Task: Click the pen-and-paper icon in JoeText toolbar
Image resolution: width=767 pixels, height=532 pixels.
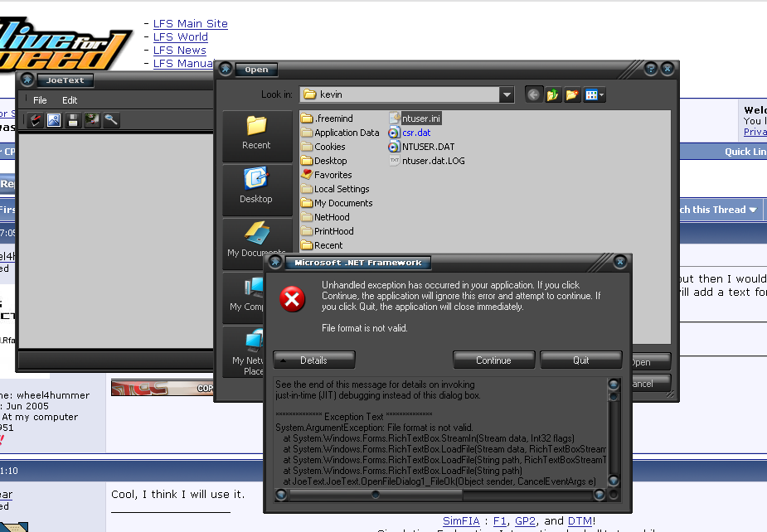Action: pyautogui.click(x=35, y=120)
